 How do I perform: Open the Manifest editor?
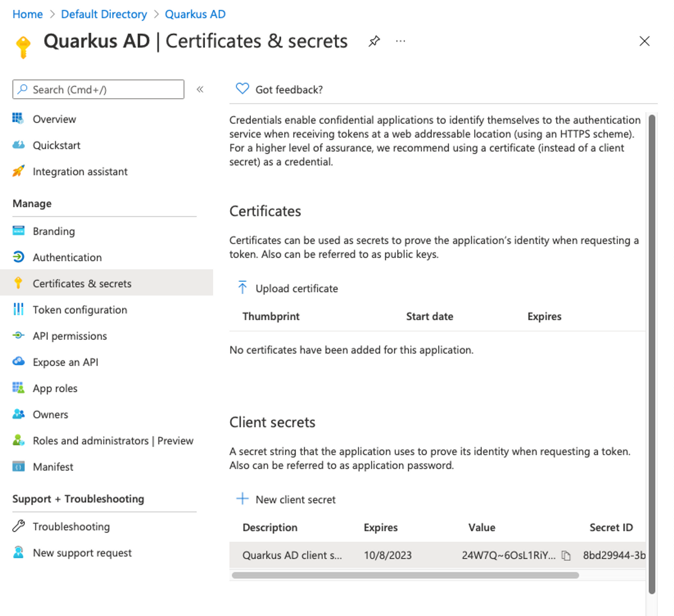click(x=53, y=467)
